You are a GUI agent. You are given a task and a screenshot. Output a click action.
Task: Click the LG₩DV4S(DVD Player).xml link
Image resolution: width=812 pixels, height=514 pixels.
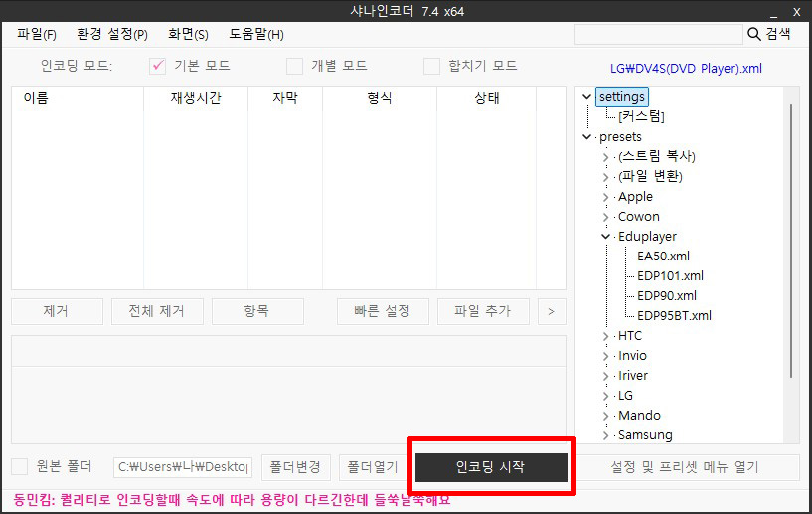click(x=686, y=68)
